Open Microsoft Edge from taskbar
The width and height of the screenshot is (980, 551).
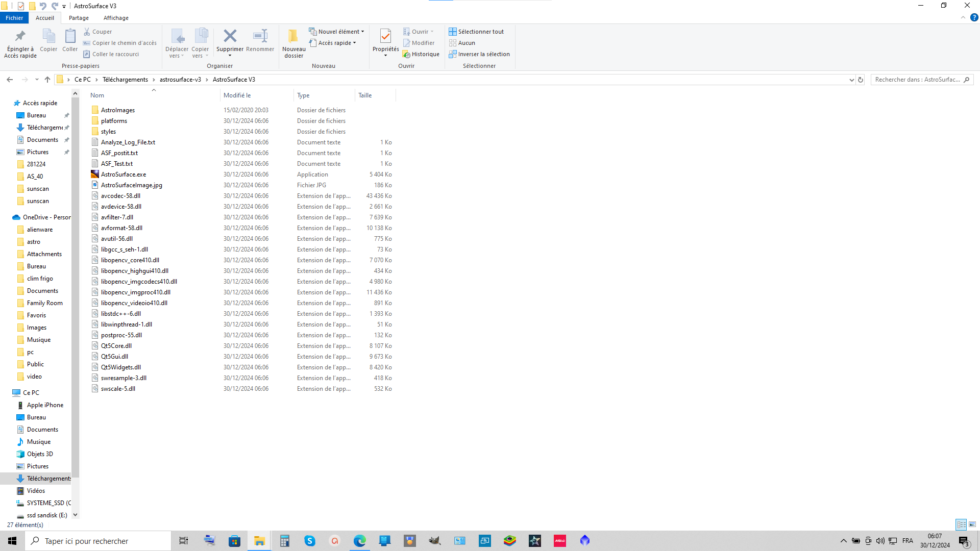tap(360, 541)
